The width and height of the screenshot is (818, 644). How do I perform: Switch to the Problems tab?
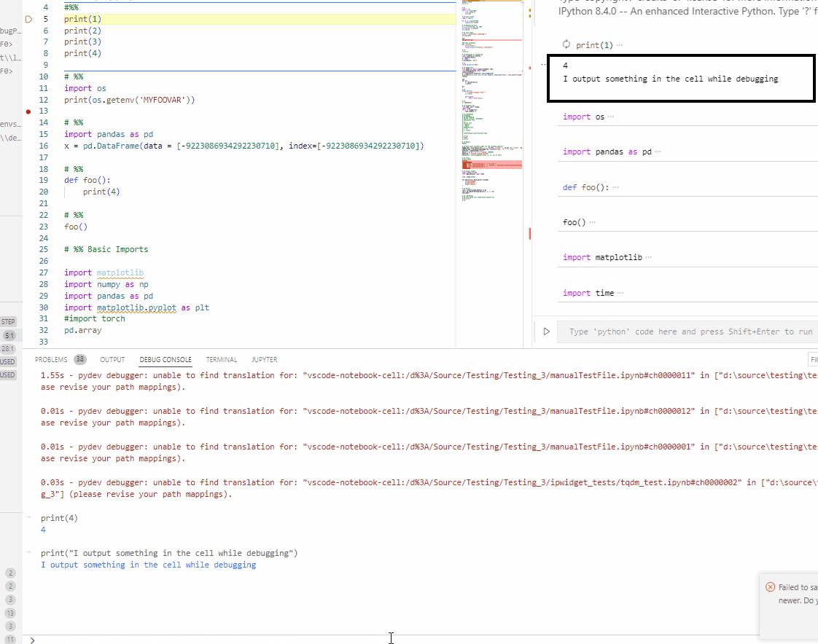(51, 359)
